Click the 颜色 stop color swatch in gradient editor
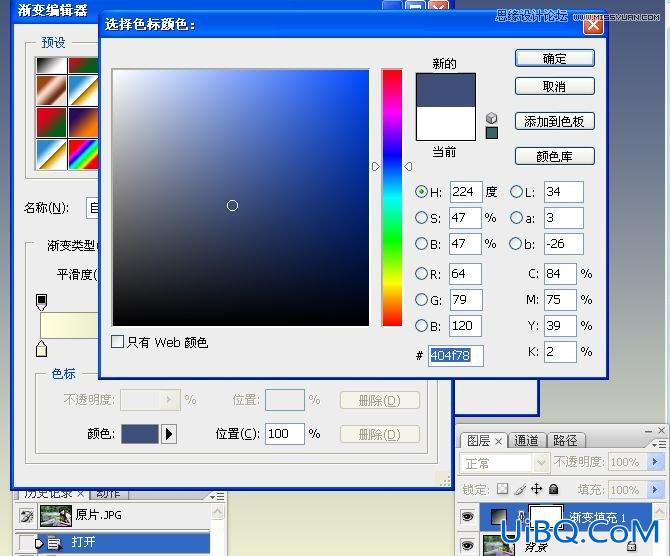Viewport: 670px width, 556px height. (140, 434)
